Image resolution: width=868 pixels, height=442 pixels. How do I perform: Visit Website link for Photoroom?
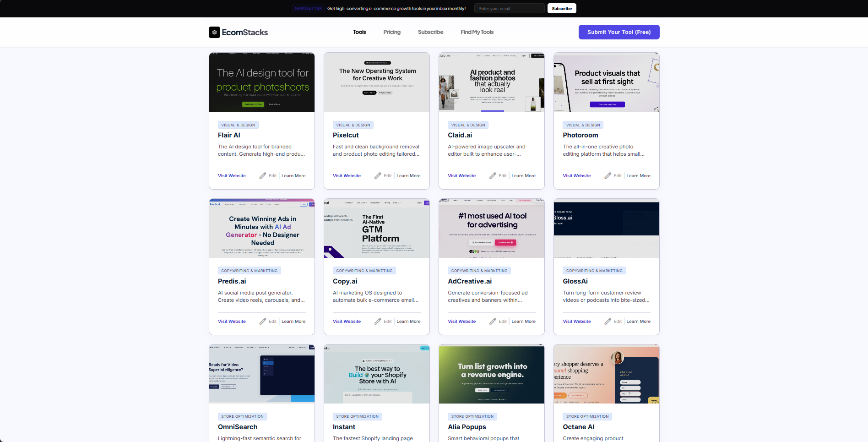click(577, 176)
